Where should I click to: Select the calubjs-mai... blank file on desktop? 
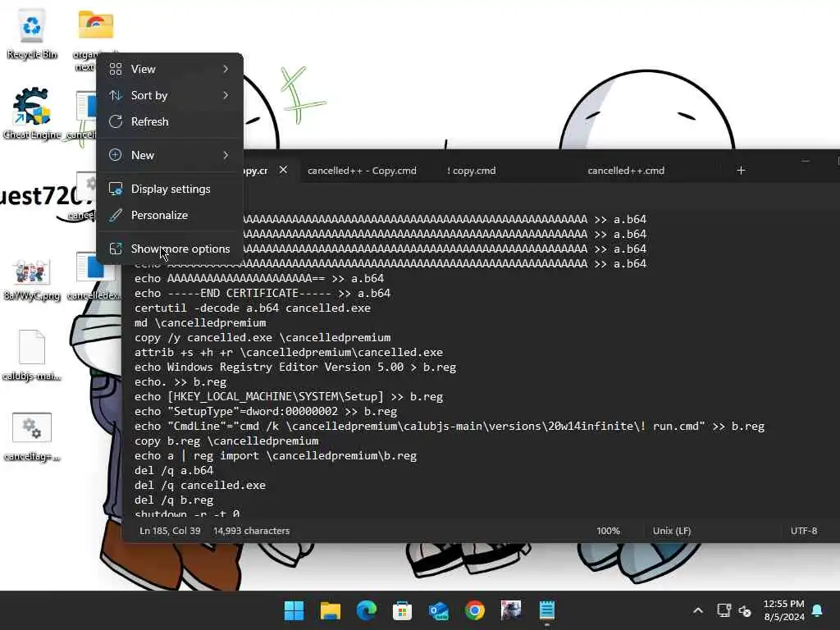(32, 354)
